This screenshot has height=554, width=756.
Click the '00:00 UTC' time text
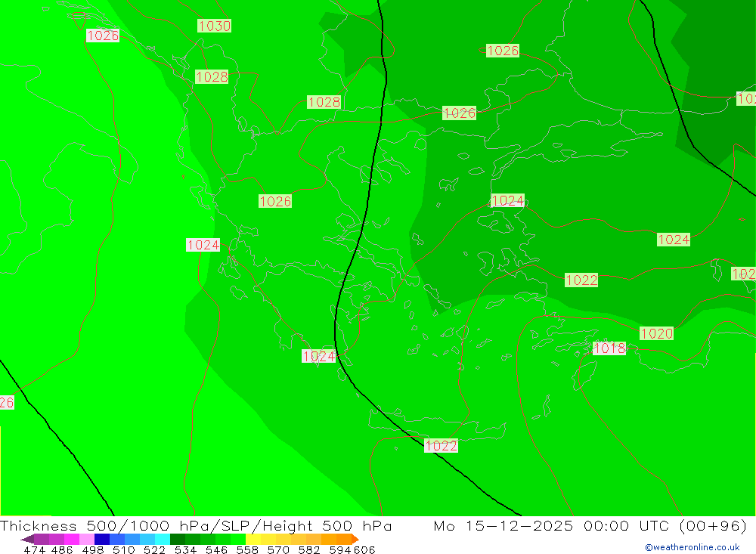point(628,525)
